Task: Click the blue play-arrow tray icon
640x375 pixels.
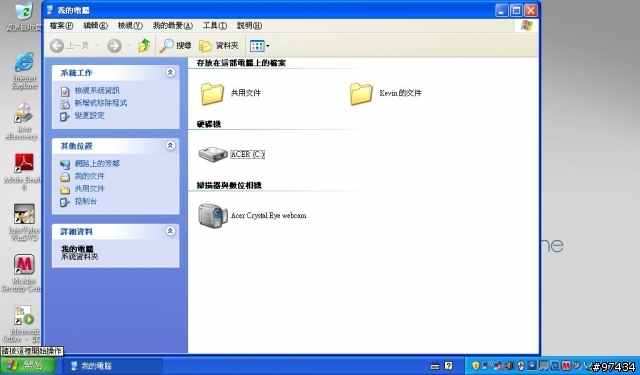Action: click(533, 366)
